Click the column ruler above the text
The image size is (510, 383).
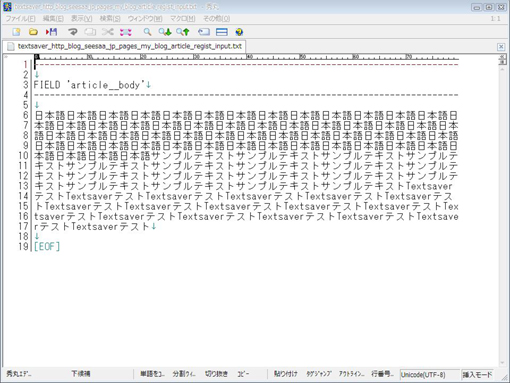tap(246, 57)
